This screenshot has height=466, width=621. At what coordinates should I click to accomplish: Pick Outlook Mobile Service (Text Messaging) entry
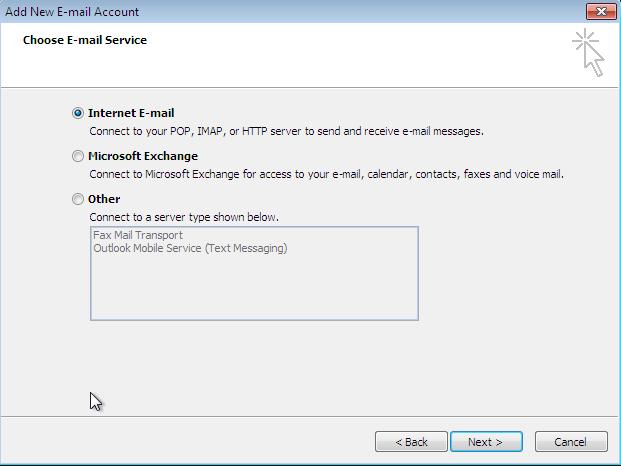(x=190, y=248)
